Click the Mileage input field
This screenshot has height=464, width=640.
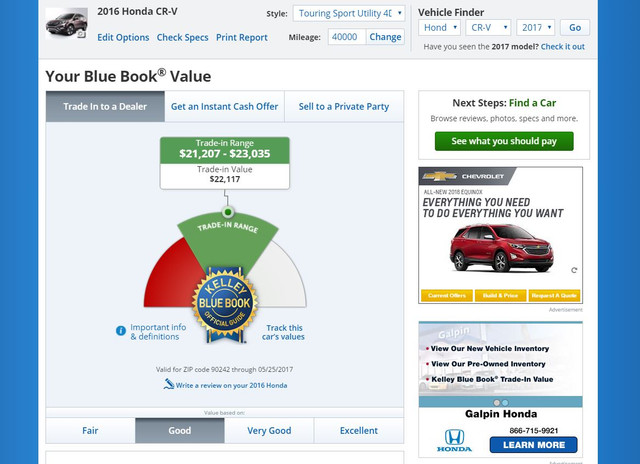[347, 37]
